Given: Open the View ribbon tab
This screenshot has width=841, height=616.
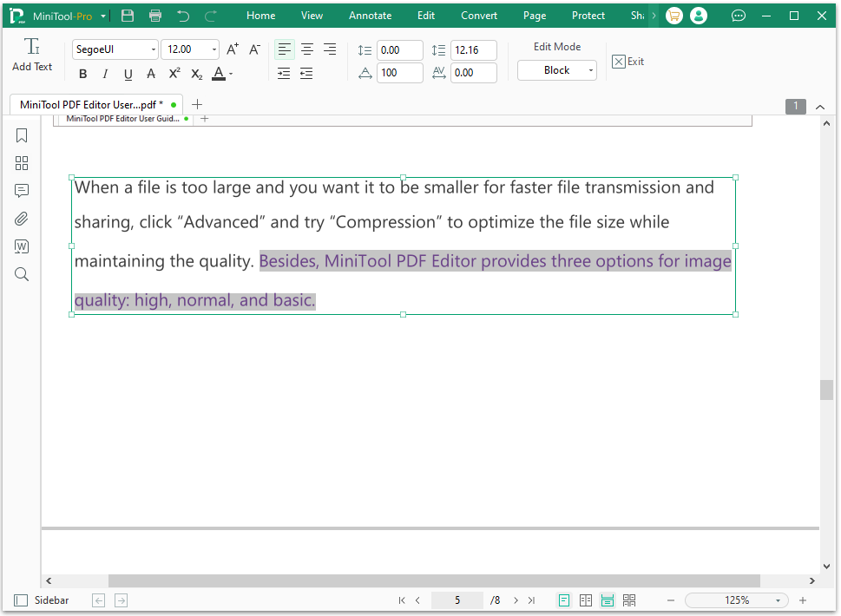Looking at the screenshot, I should (x=312, y=16).
